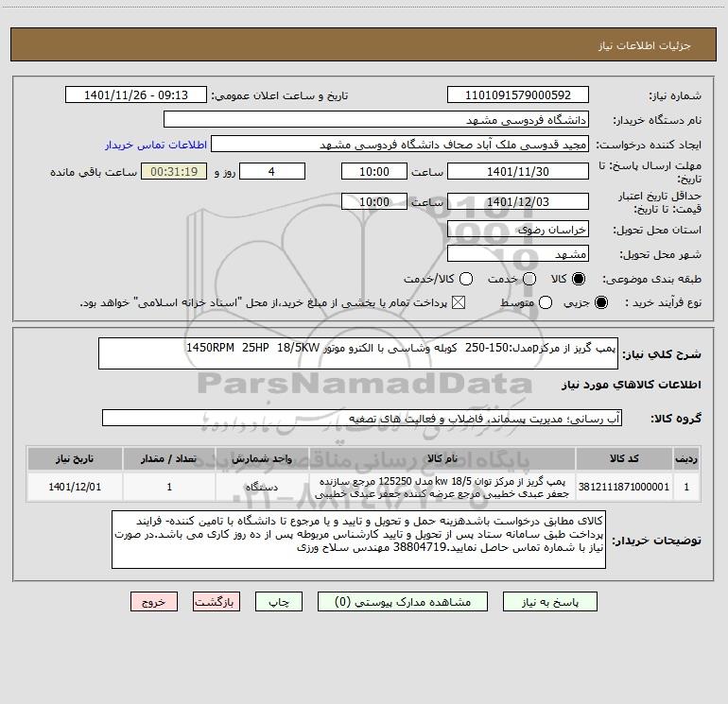Toggle the اسناد خزانه اسلامی payment checkbox
Screen dimensions: 728x704
click(459, 302)
